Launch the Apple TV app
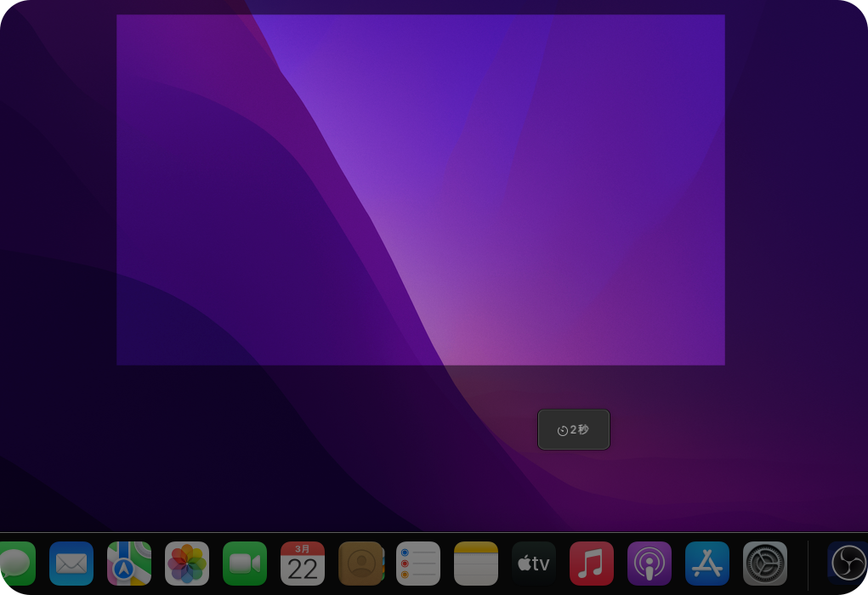The width and height of the screenshot is (868, 595). click(x=534, y=564)
